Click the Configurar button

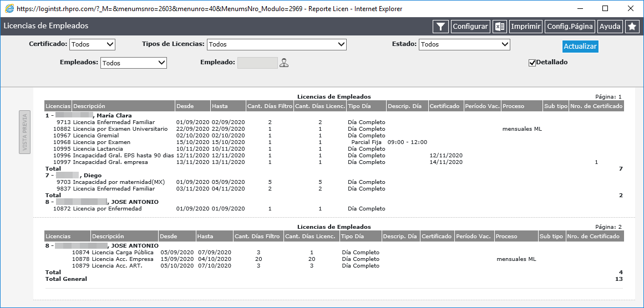(x=470, y=26)
